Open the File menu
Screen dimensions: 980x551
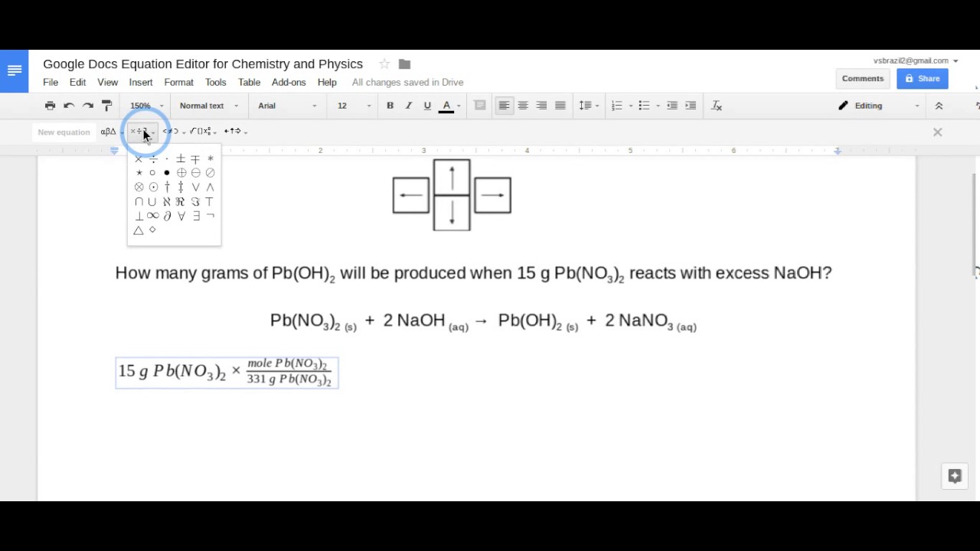(51, 83)
